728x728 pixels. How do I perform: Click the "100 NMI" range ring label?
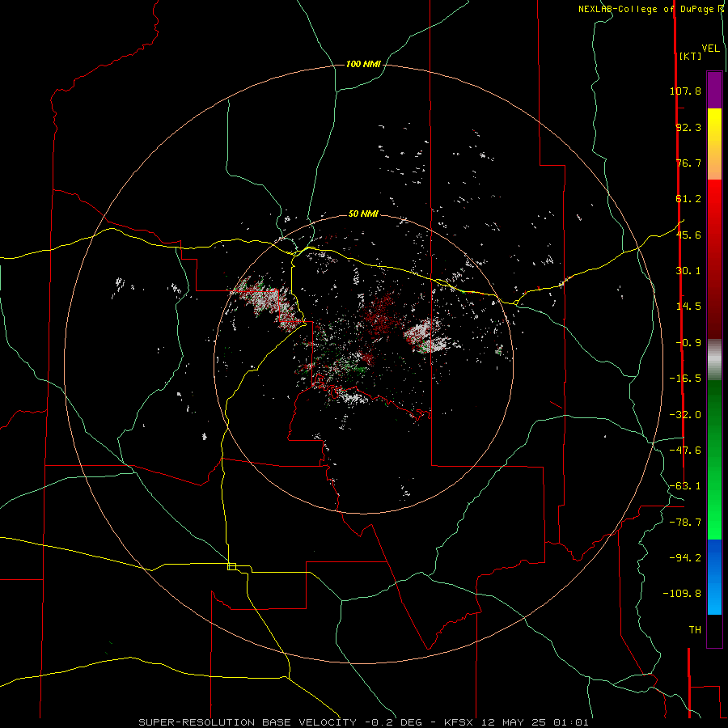point(363,64)
